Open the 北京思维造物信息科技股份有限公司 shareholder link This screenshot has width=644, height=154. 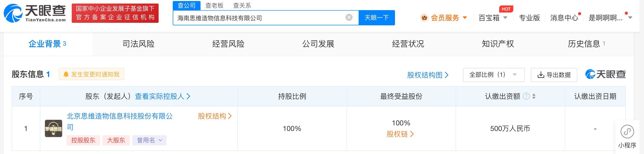coord(119,116)
